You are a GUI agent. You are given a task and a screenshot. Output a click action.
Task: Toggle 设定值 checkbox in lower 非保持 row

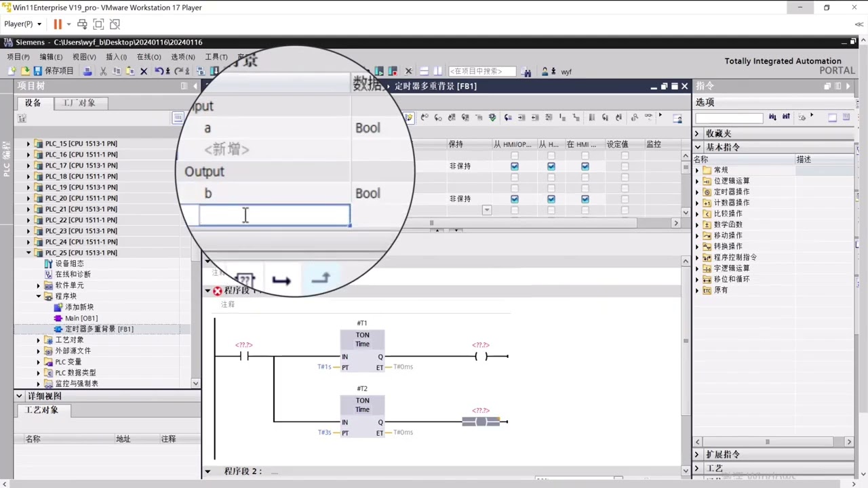tap(625, 199)
